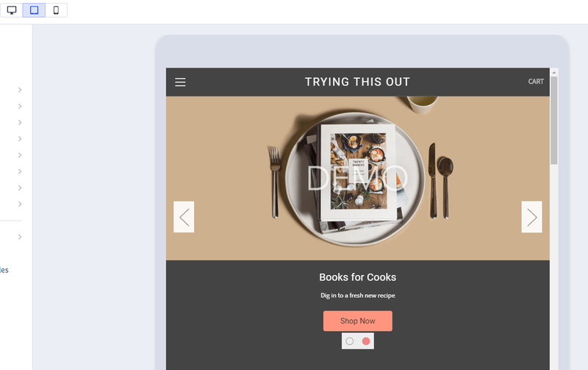The image size is (588, 370).
Task: Click the scrollbar up arrow in preview
Action: [x=554, y=72]
